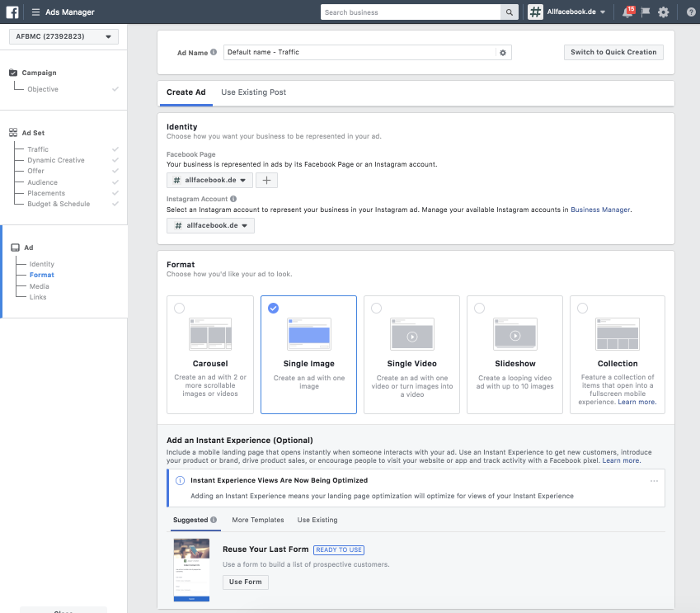Click Learn more in Collection card
700x613 pixels.
point(637,402)
